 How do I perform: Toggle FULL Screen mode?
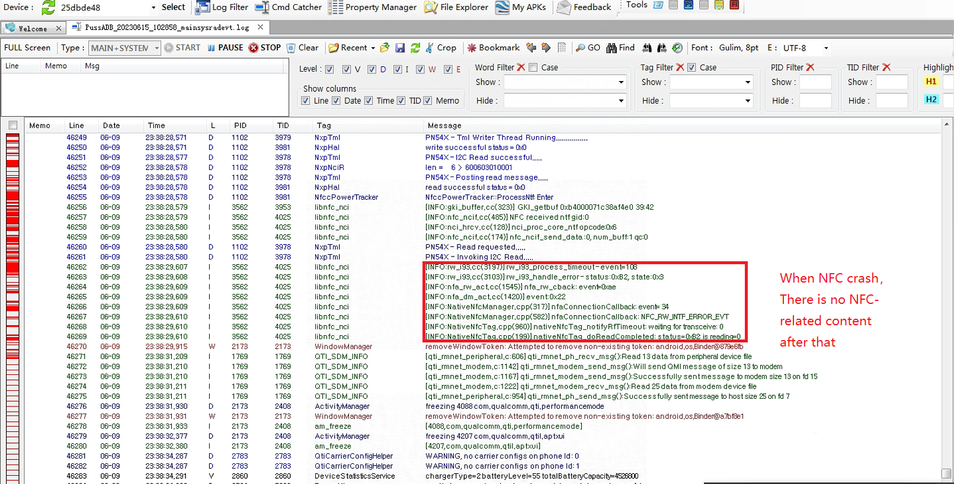coord(27,47)
